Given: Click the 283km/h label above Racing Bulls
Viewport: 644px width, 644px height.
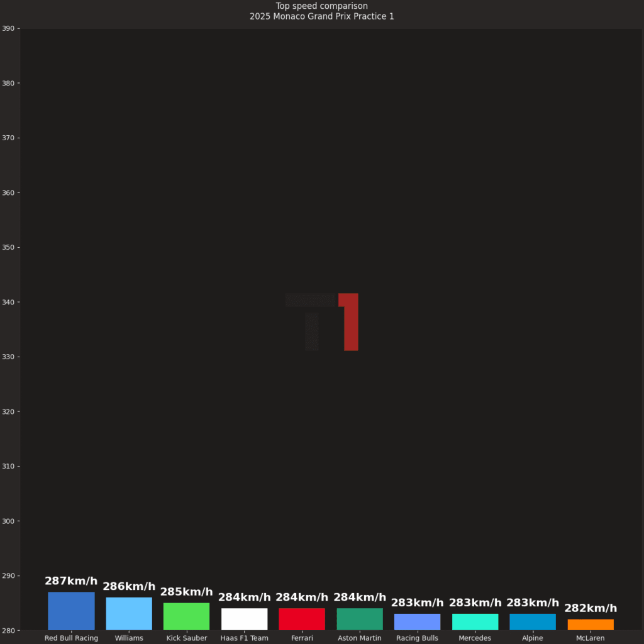Looking at the screenshot, I should (418, 602).
